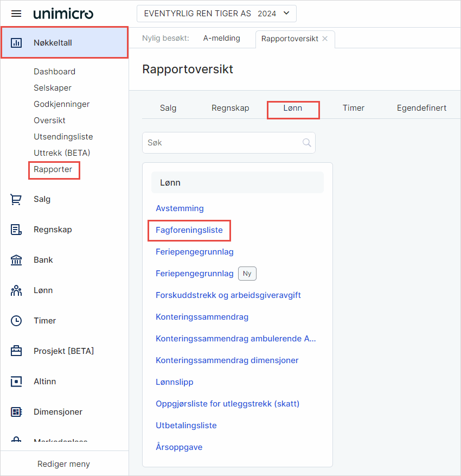This screenshot has width=461, height=476.
Task: Select the Bank building icon
Action: coord(16,260)
